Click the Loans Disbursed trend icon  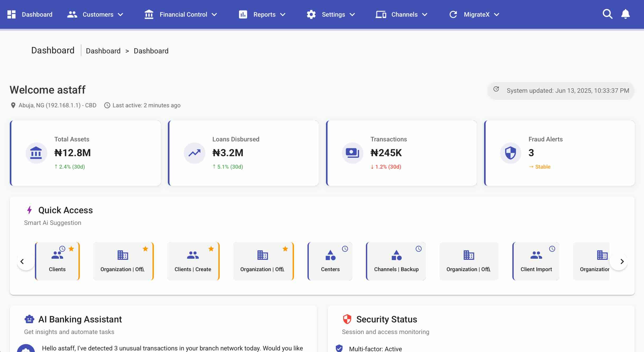194,153
